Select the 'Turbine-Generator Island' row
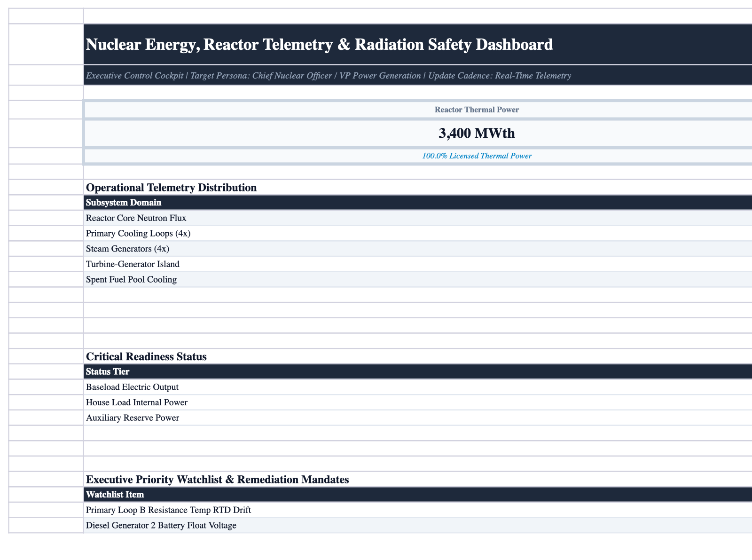Screen dimensions: 752x560 click(418, 264)
